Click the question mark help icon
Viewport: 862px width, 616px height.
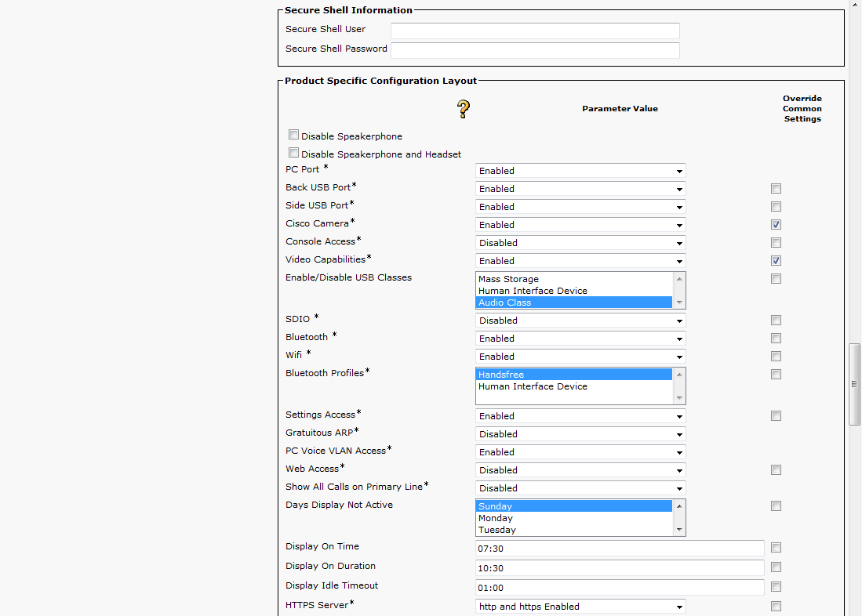tap(464, 109)
